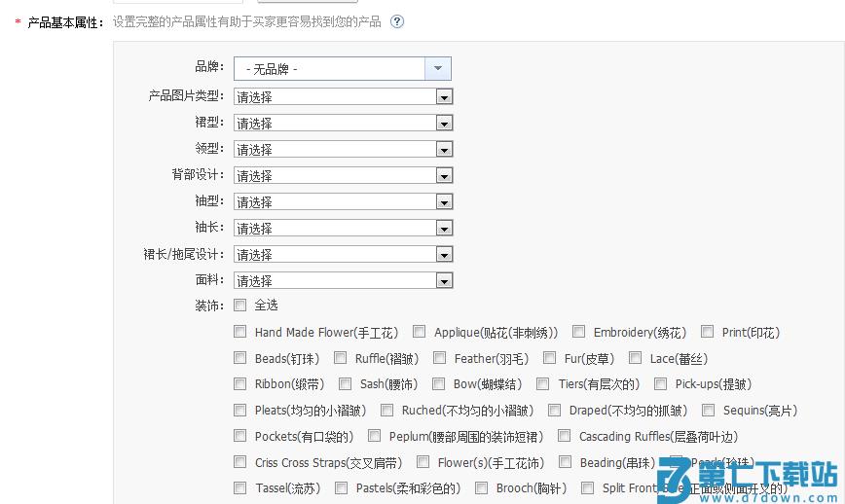This screenshot has height=504, width=845.
Task: Check the Tassel(流苏) checkbox
Action: pos(240,488)
